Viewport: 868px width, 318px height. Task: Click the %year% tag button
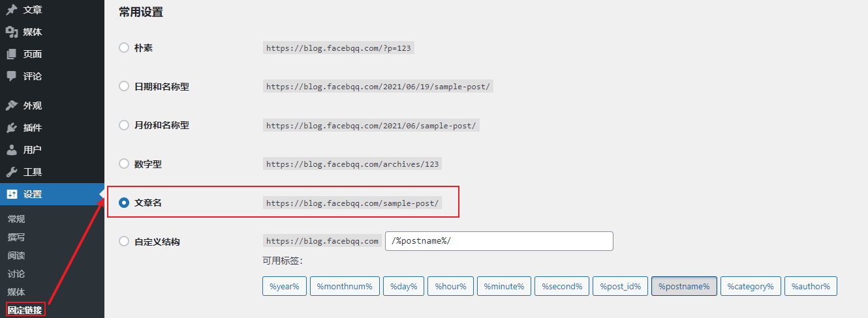point(284,286)
